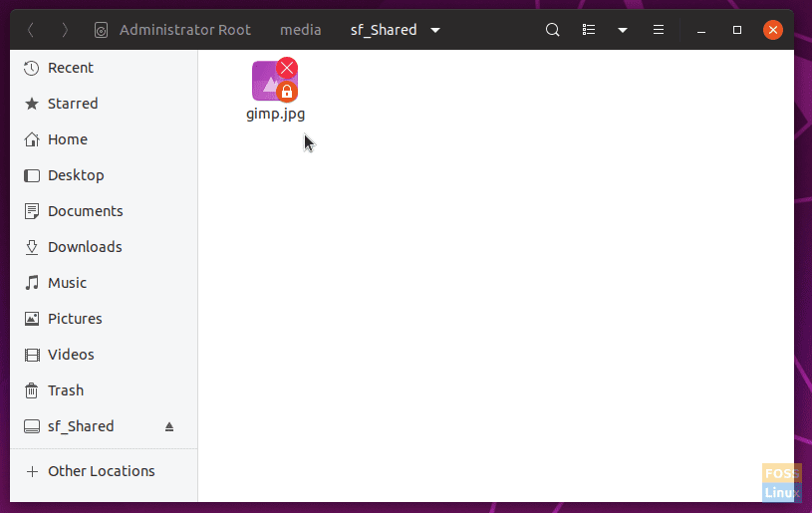Open Starred in the sidebar
The image size is (812, 513).
[x=104, y=104]
